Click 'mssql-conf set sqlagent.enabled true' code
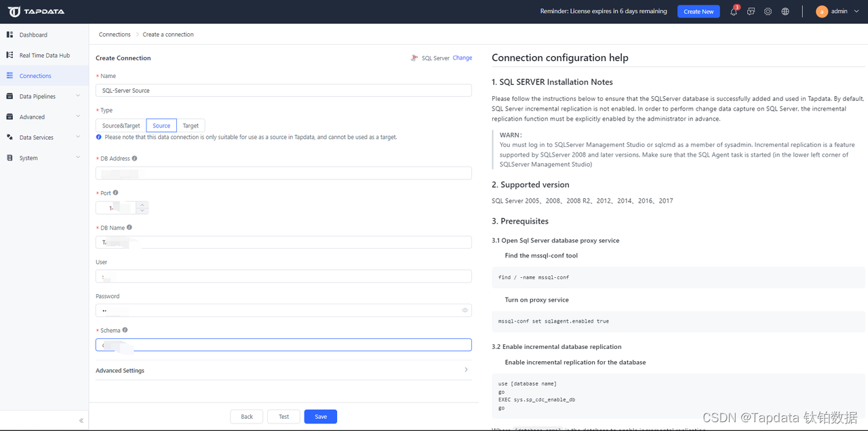This screenshot has width=868, height=431. tap(553, 321)
